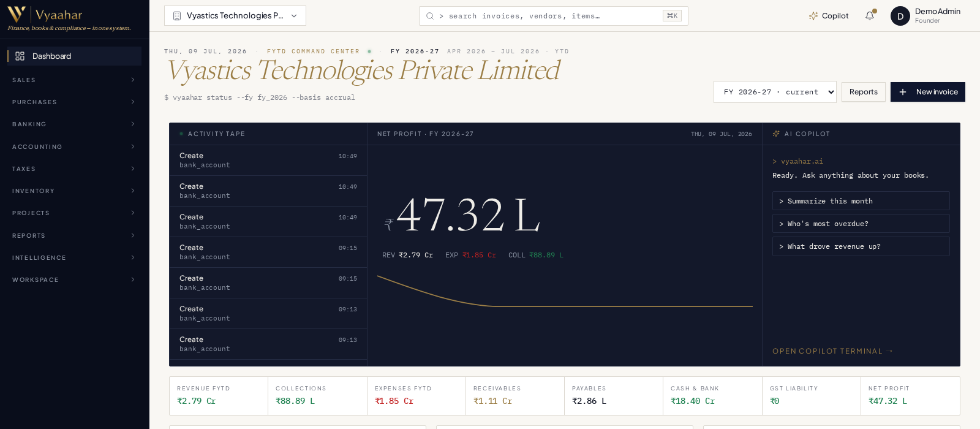Ask Copilot Who's most overdue?
Image resolution: width=980 pixels, height=429 pixels.
pos(861,224)
